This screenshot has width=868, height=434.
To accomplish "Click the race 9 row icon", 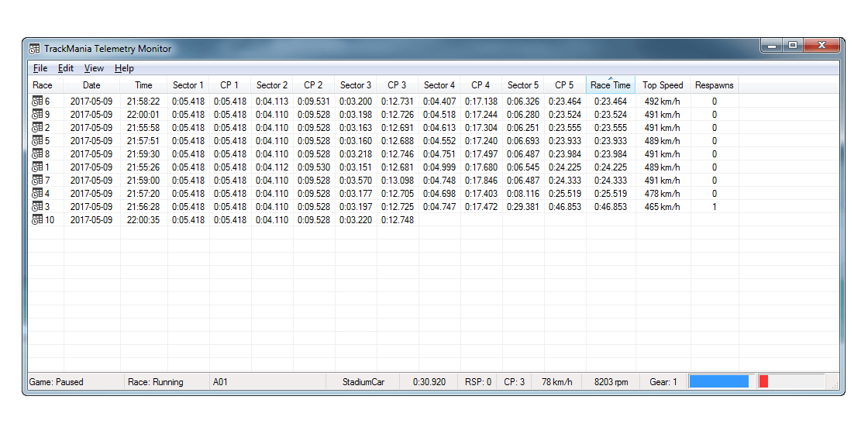I will (37, 115).
